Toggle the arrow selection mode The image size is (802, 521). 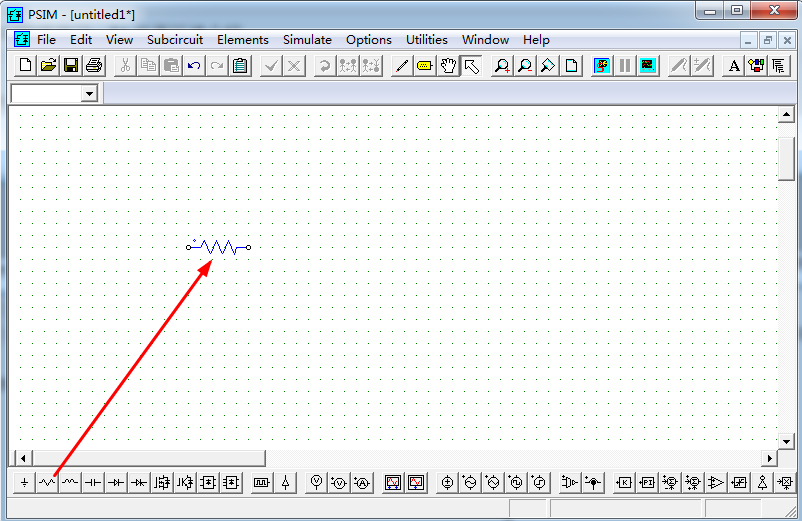pos(471,65)
